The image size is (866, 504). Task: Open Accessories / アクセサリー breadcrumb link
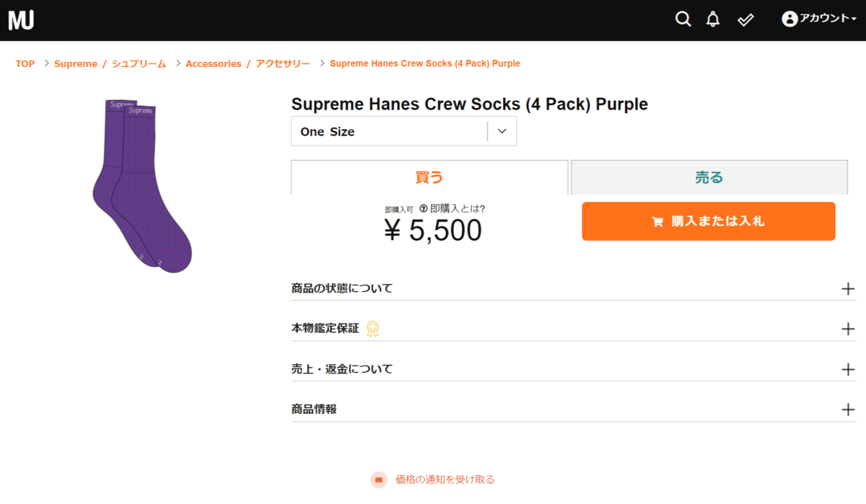click(248, 63)
